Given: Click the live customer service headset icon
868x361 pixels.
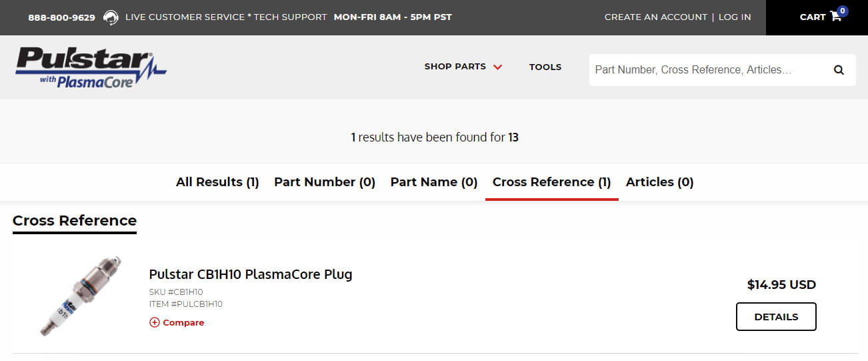Looking at the screenshot, I should 111,17.
